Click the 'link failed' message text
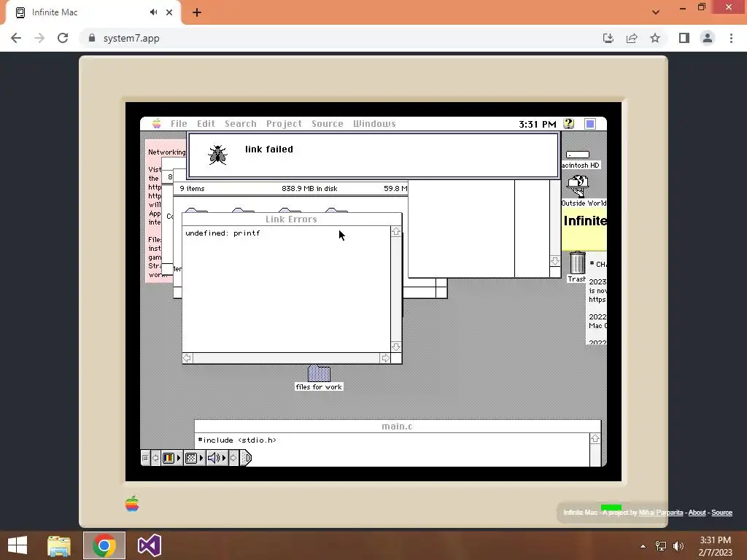The height and width of the screenshot is (560, 747). click(x=269, y=149)
